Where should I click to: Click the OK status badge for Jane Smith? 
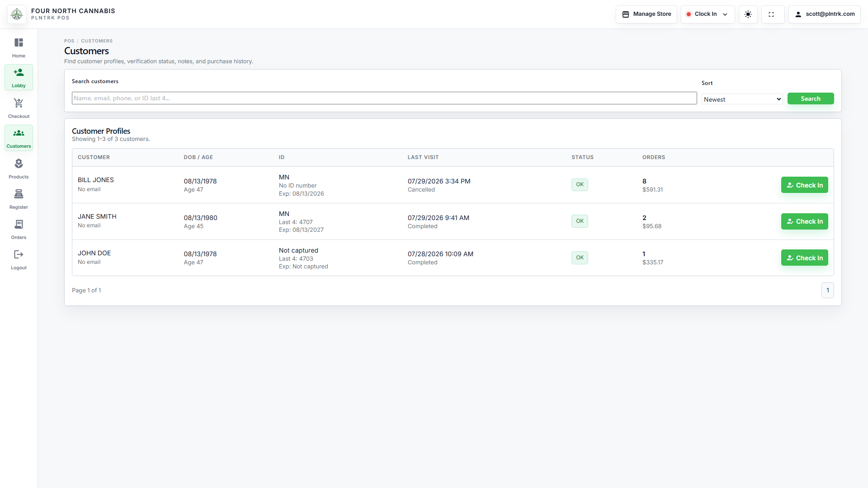pos(580,221)
